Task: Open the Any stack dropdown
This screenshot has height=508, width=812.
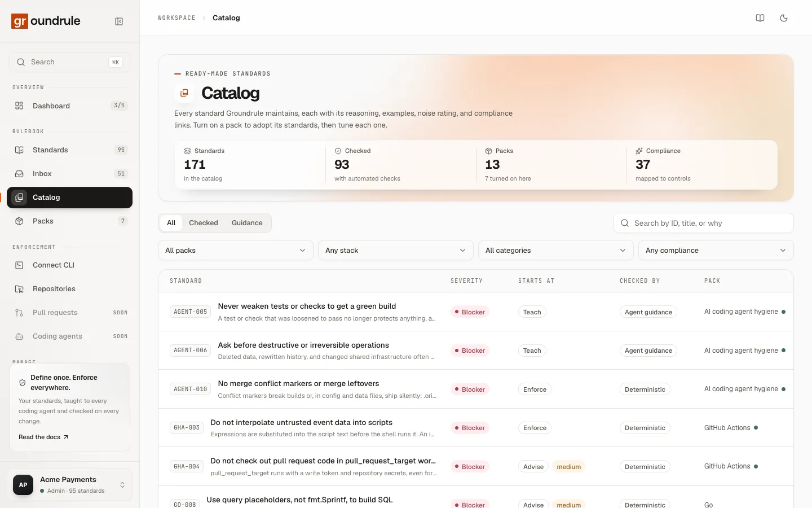Action: pyautogui.click(x=396, y=251)
